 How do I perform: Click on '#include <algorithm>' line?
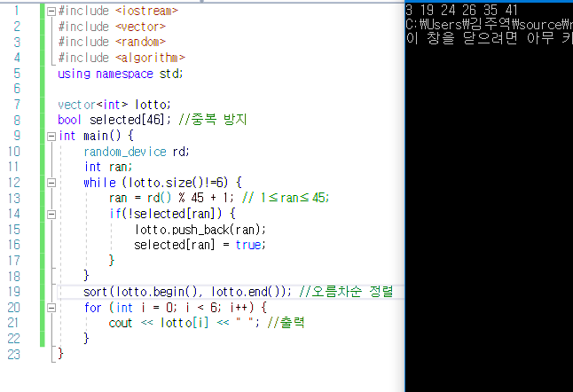[122, 58]
